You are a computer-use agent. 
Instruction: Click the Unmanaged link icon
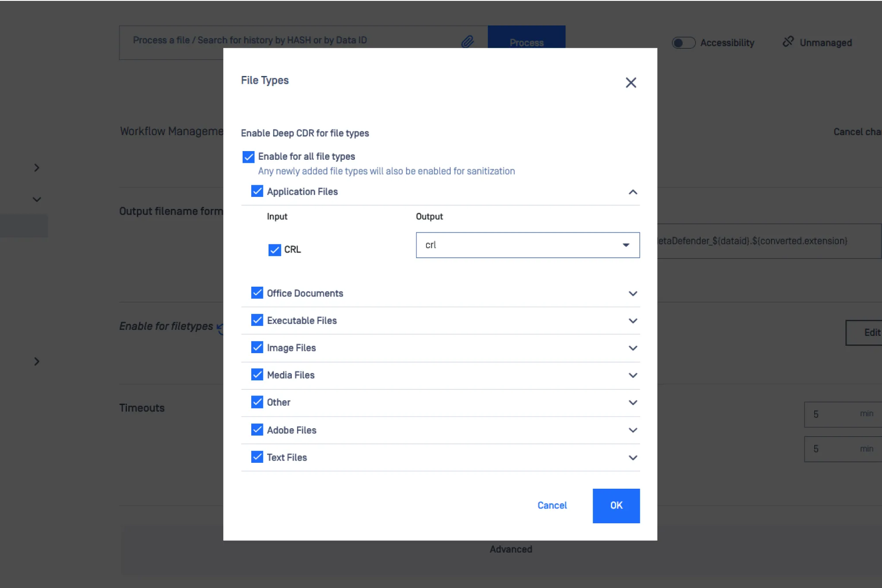point(788,41)
